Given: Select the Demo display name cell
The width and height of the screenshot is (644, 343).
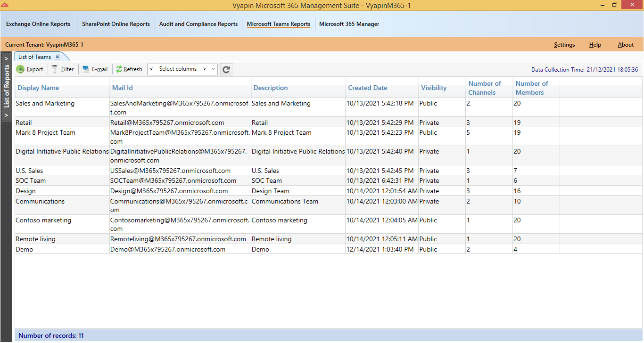Looking at the screenshot, I should 62,249.
